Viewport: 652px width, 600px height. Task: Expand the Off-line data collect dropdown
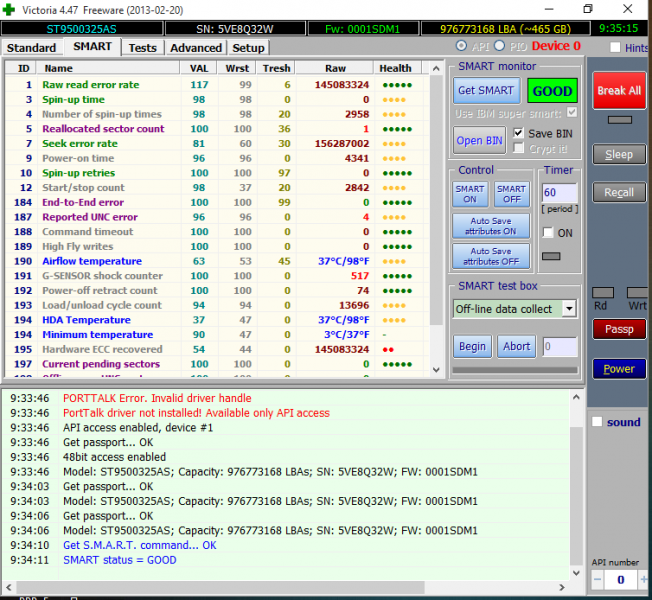pyautogui.click(x=568, y=309)
